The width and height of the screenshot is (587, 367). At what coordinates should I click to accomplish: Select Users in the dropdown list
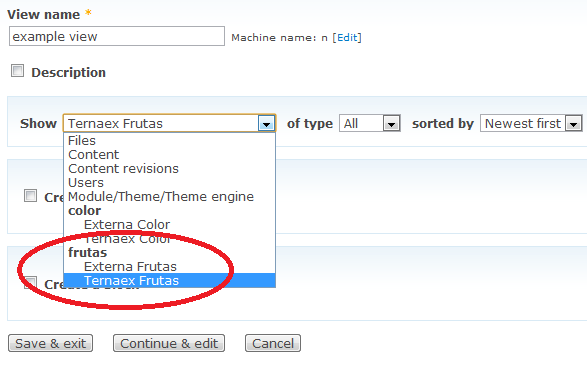click(x=170, y=182)
